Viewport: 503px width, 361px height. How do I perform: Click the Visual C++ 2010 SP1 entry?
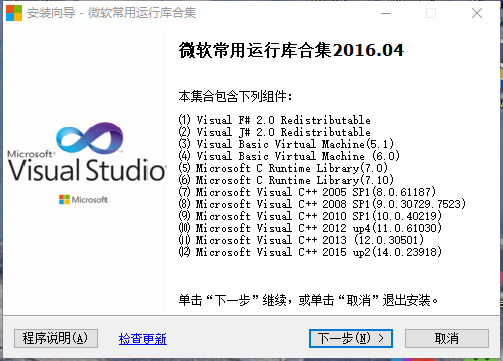(310, 216)
